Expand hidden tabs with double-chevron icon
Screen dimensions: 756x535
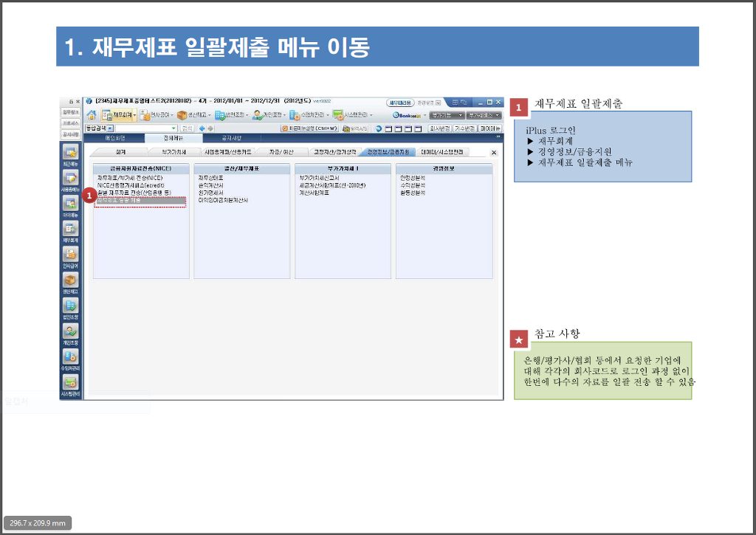(498, 137)
